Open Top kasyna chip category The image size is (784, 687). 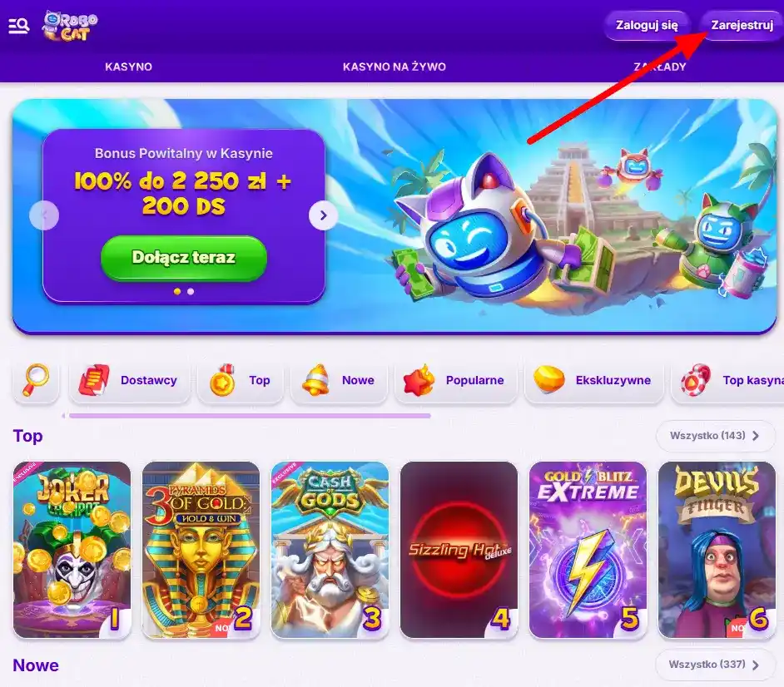[727, 381]
